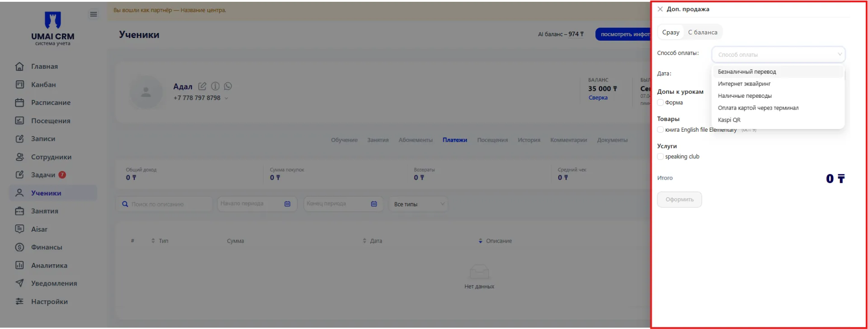Click the red Задачи badge 7
The width and height of the screenshot is (868, 329).
click(62, 175)
